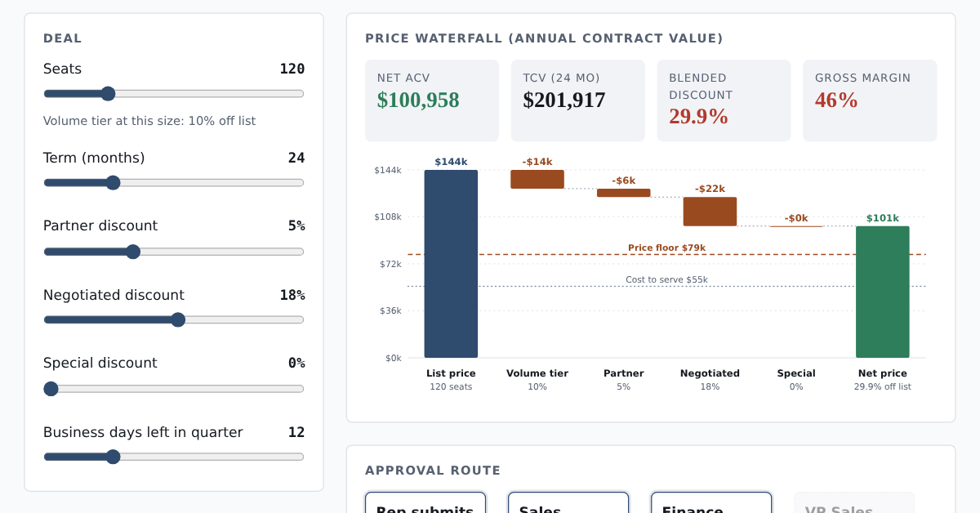
Task: Click the Negotiated waterfall bar
Action: [710, 212]
